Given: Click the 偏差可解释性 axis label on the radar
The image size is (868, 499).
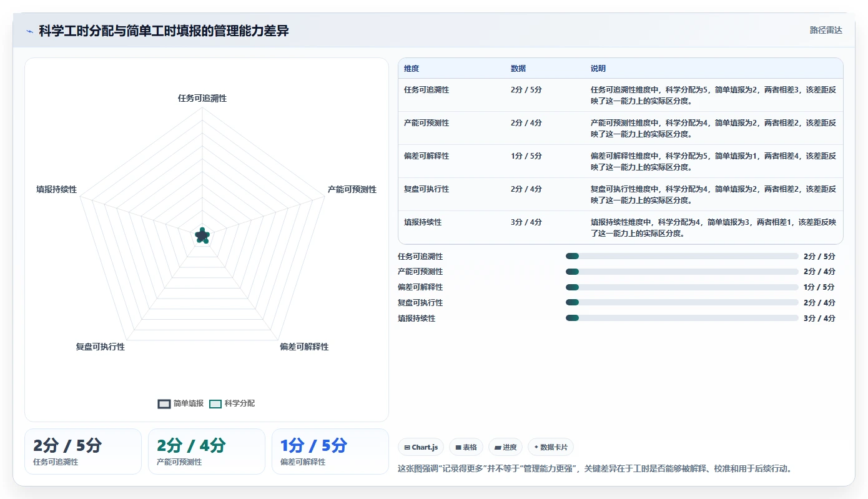Looking at the screenshot, I should tap(304, 347).
